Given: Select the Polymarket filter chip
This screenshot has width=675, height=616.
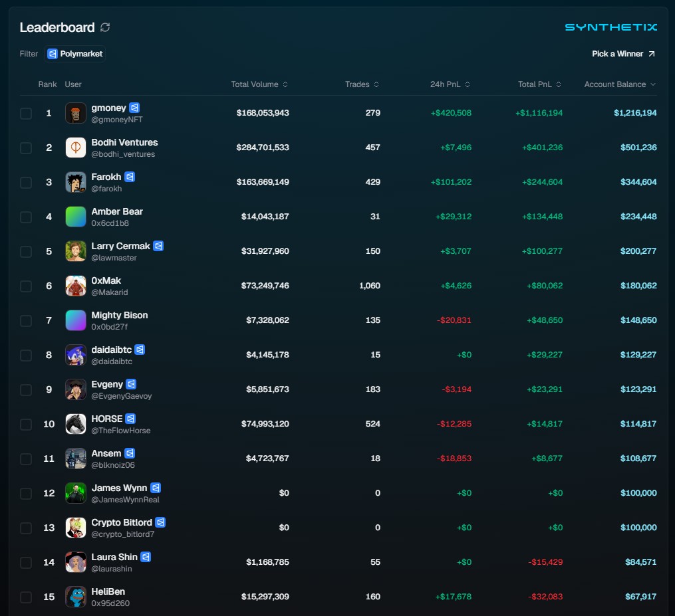Looking at the screenshot, I should [74, 54].
